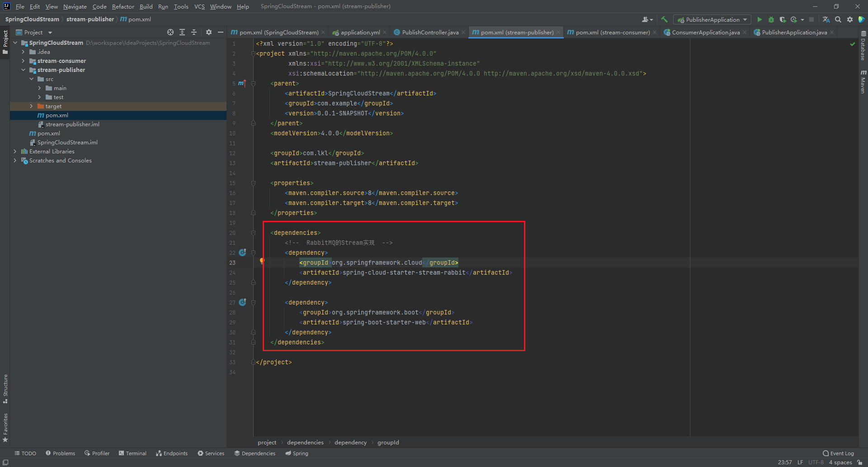This screenshot has height=467, width=868.
Task: Fold the dependencies block at line 20
Action: pyautogui.click(x=253, y=233)
